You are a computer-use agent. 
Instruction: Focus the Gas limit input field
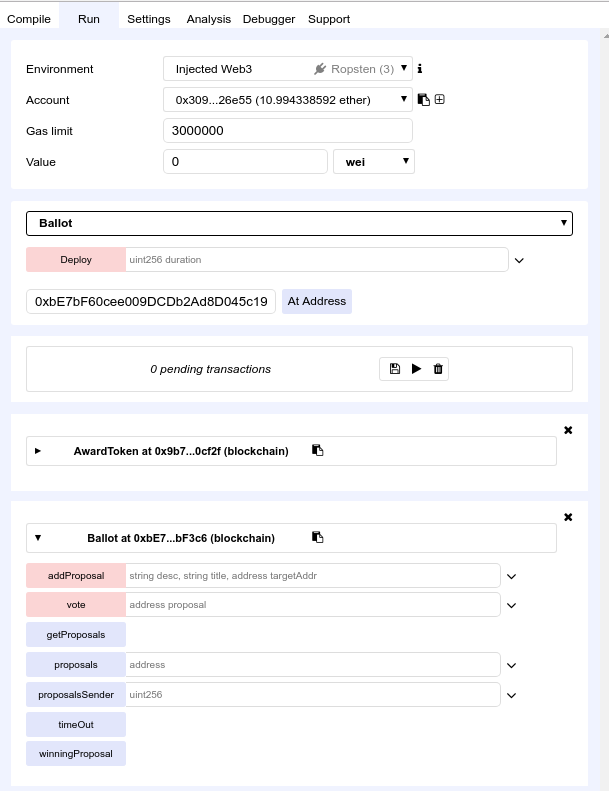(288, 131)
